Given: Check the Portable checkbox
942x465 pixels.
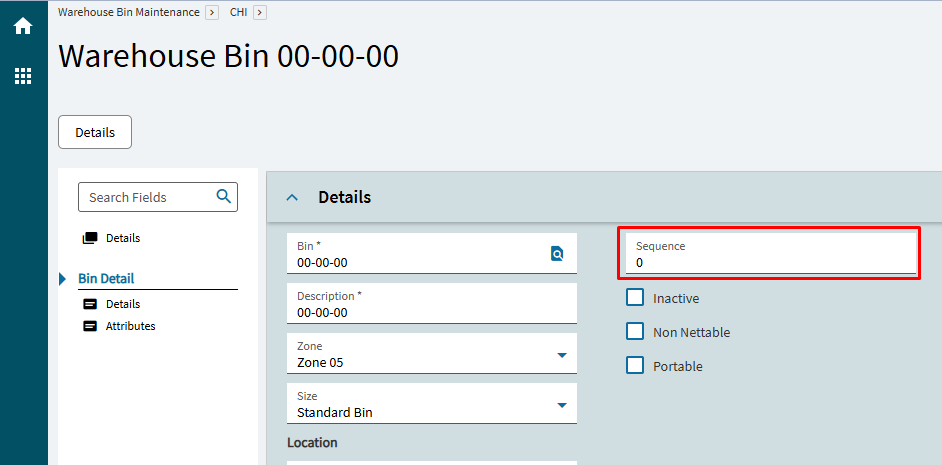Looking at the screenshot, I should point(635,366).
